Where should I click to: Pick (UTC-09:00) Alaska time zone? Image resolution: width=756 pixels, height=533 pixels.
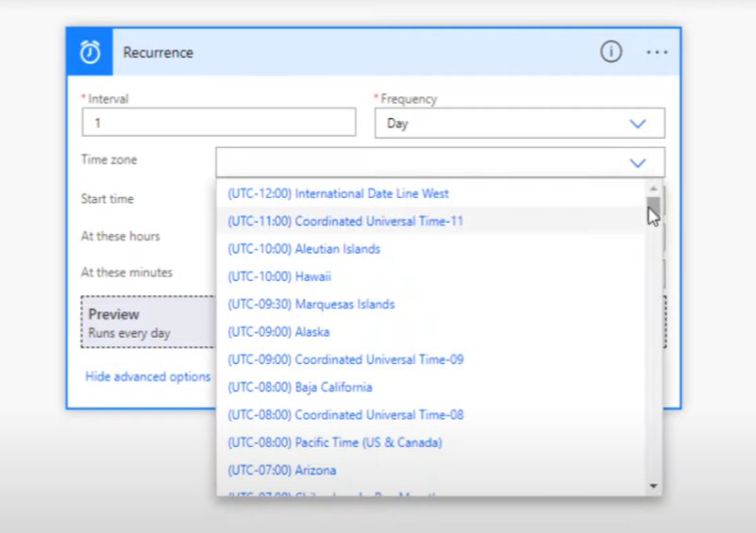point(430,332)
